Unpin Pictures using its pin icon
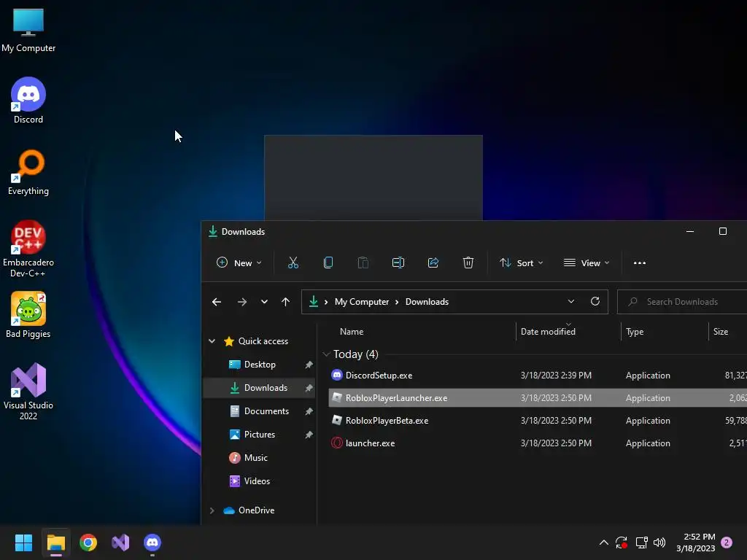747x560 pixels. (309, 435)
